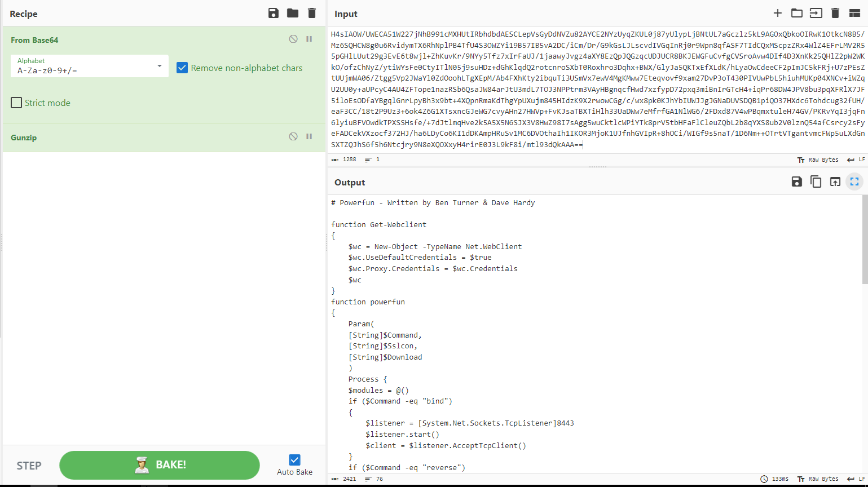Disable the Gunzip operation

[293, 137]
